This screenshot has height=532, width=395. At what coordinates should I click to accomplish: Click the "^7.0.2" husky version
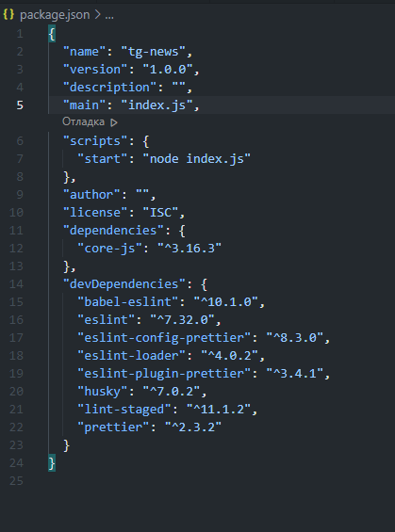(x=172, y=392)
